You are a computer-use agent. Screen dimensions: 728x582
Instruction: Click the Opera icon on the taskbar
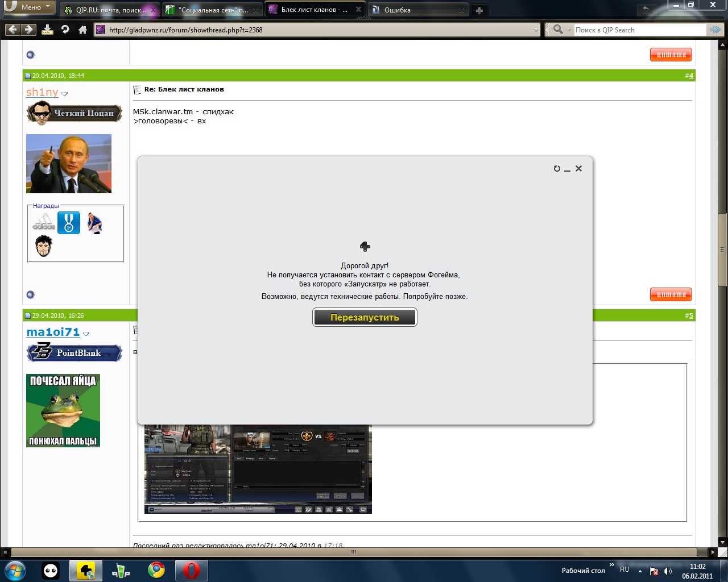[x=191, y=570]
